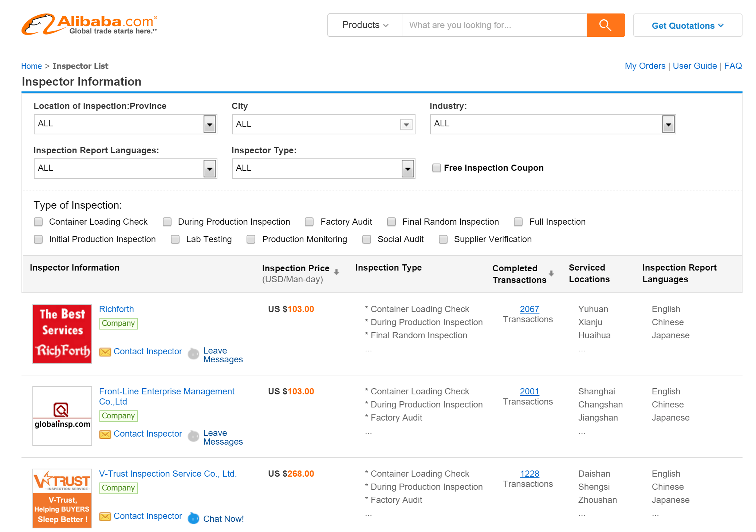The height and width of the screenshot is (532, 756).
Task: Tick Initial Production Inspection checkbox
Action: (38, 239)
